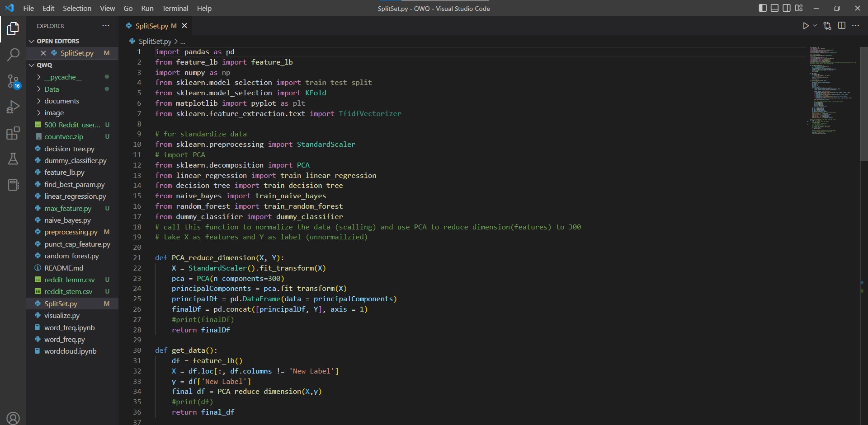This screenshot has width=868, height=425.
Task: Click the code minimap preview
Action: (833, 90)
